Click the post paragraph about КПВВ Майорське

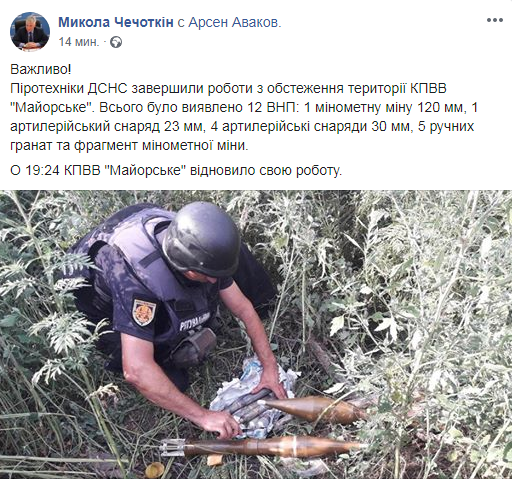pos(244,117)
